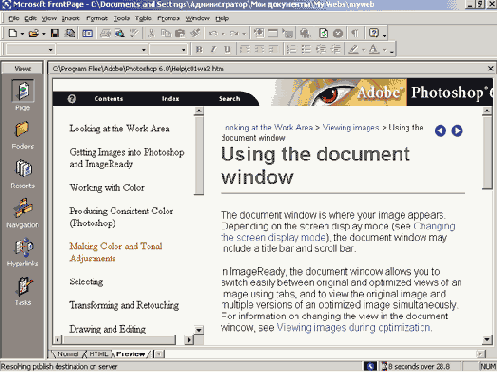Toggle Center alignment button
Image resolution: width=497 pixels, height=372 pixels.
click(260, 49)
